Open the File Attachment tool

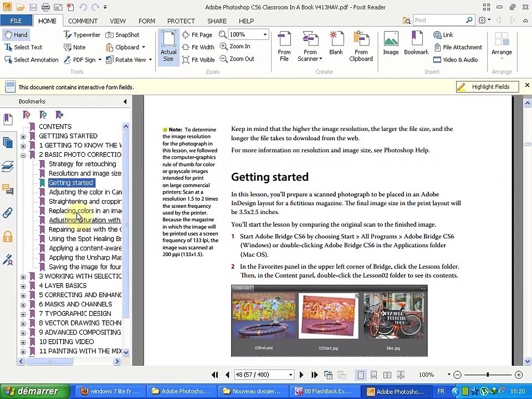457,47
